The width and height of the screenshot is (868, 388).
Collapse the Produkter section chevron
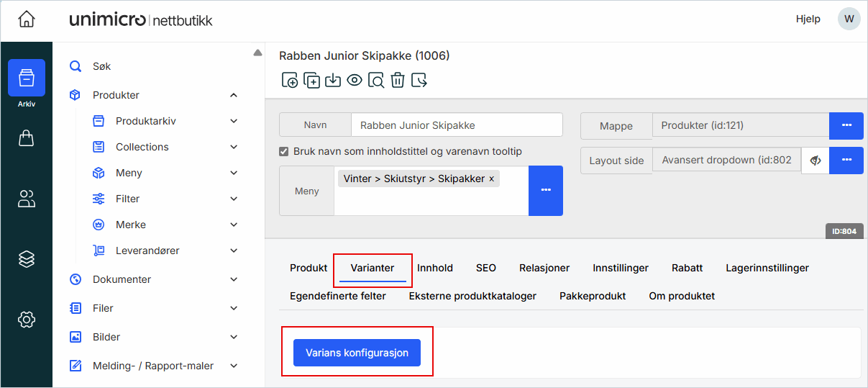(x=234, y=95)
